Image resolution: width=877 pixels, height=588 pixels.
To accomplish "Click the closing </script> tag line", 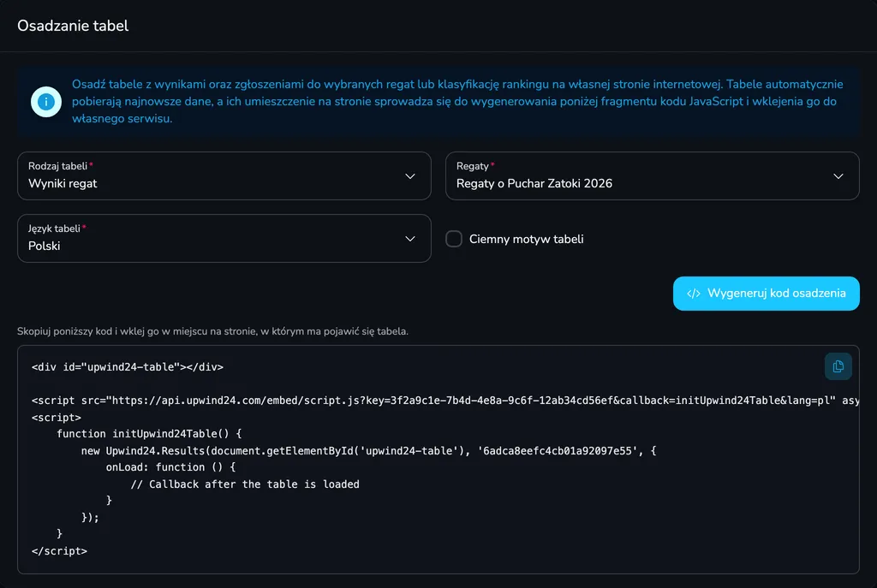I will coord(59,551).
